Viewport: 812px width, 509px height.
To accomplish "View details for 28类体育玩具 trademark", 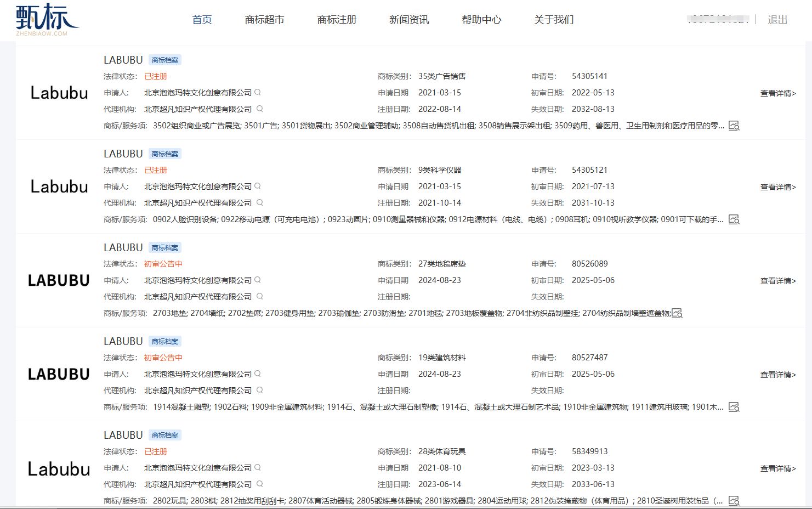I will click(778, 468).
